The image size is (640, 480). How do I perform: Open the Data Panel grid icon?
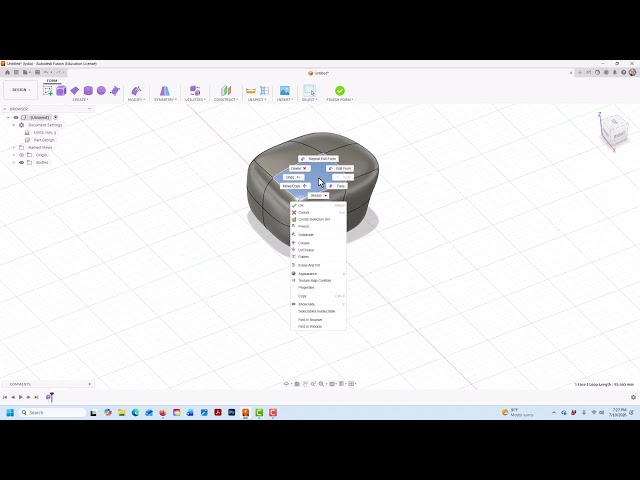point(16,73)
